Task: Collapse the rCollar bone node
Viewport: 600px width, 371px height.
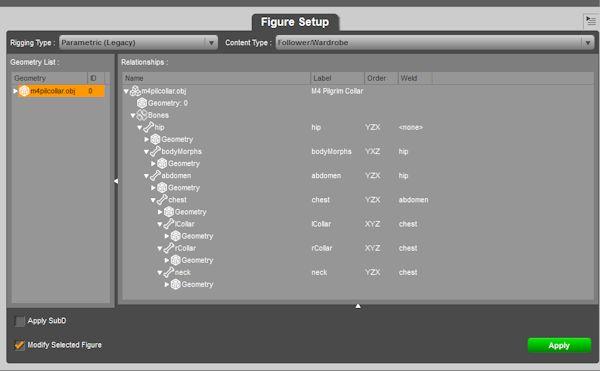Action: pyautogui.click(x=160, y=248)
